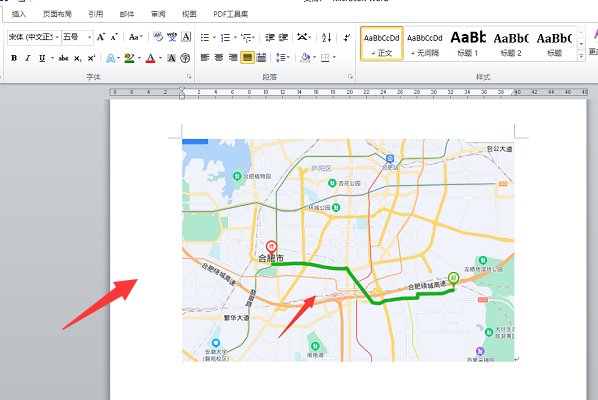Toggle strikethrough (abc) formatting
Viewport: 598px width, 400px height.
pyautogui.click(x=63, y=58)
